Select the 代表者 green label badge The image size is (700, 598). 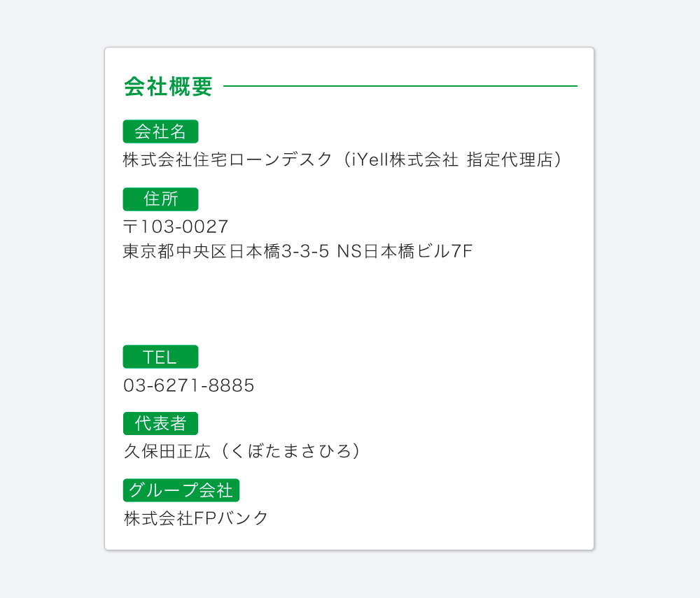[160, 424]
